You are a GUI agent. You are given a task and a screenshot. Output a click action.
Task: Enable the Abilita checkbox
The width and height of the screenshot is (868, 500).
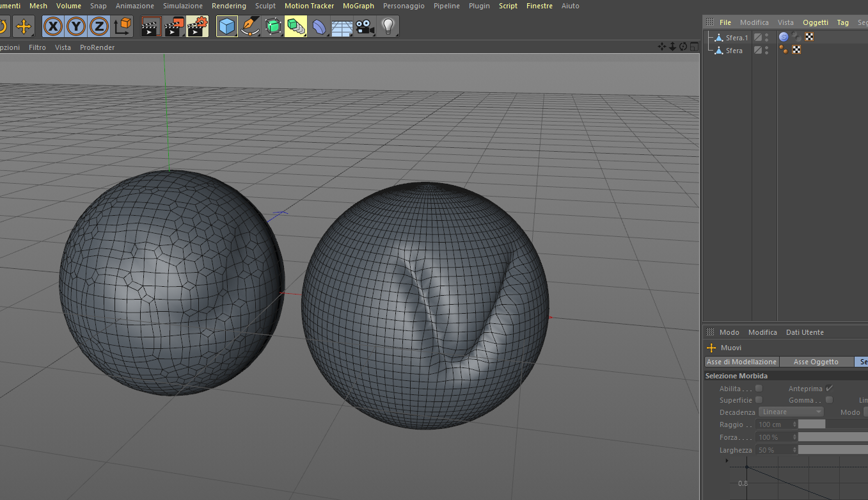pyautogui.click(x=759, y=389)
